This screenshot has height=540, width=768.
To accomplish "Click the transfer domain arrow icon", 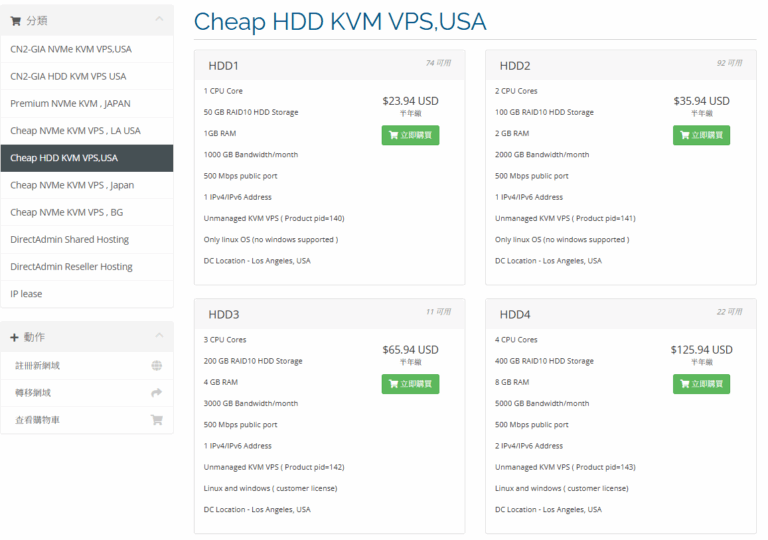I will tap(157, 393).
